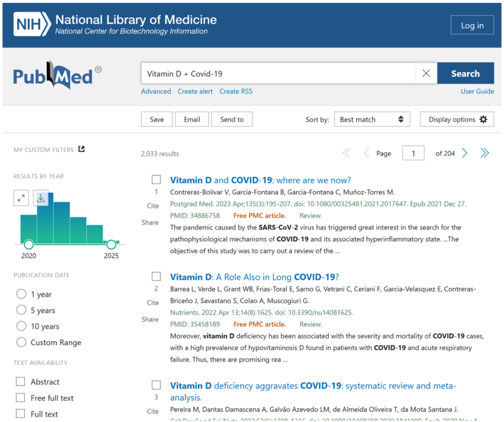Go to the first page of results

(346, 153)
